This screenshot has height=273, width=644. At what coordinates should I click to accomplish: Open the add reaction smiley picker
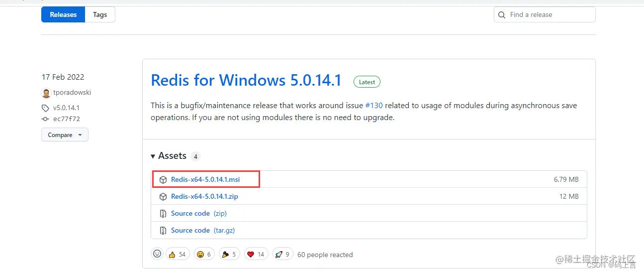click(157, 254)
